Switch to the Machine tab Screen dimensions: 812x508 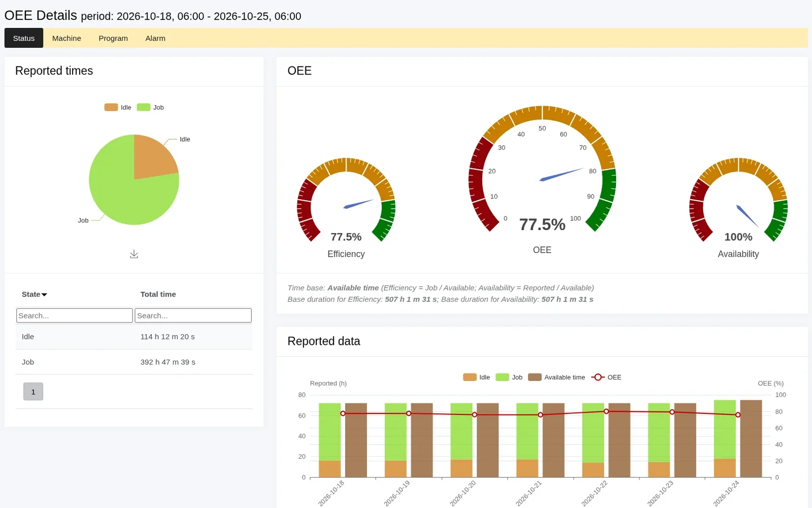66,38
